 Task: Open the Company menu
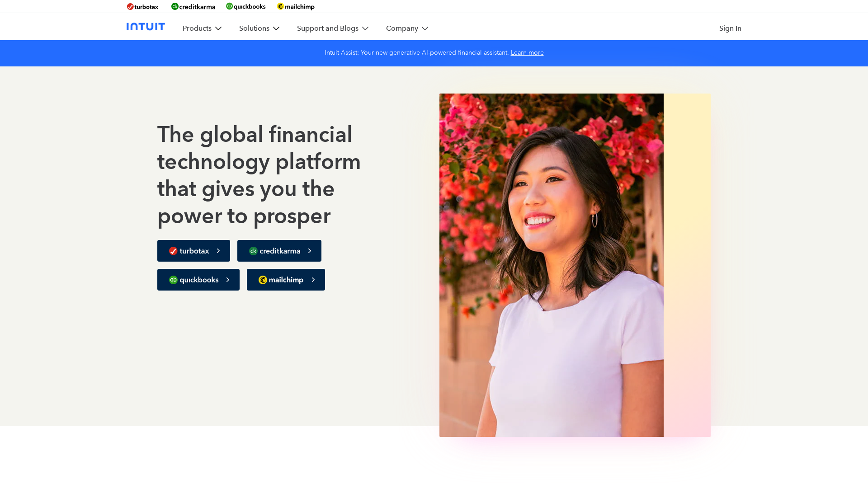click(407, 28)
